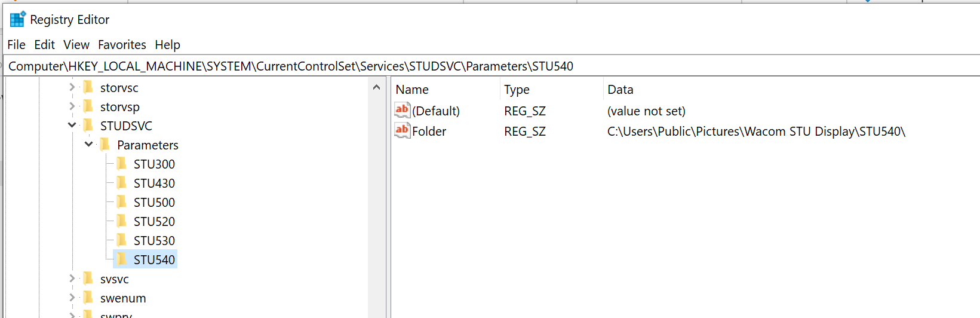Select the STU520 key label

click(154, 222)
